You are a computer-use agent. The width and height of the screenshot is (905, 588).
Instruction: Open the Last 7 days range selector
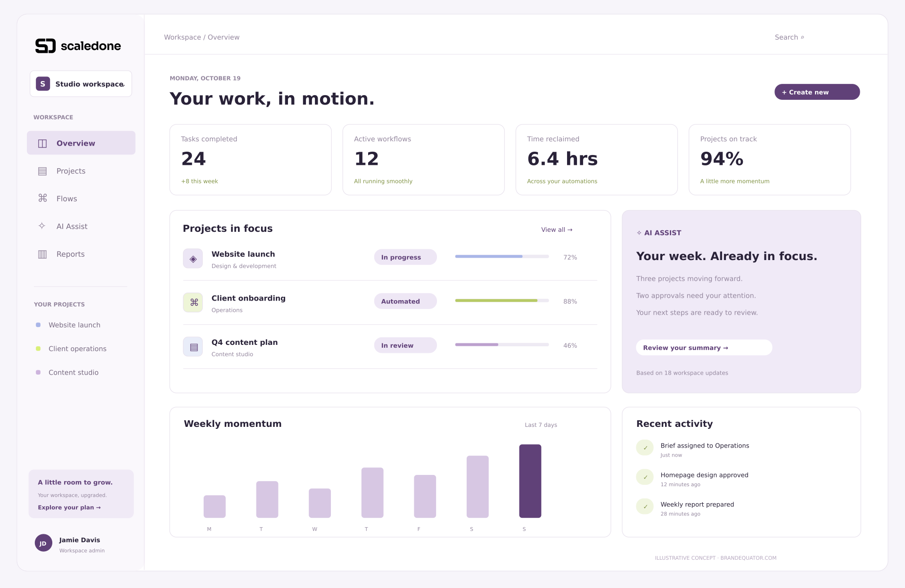pos(541,425)
